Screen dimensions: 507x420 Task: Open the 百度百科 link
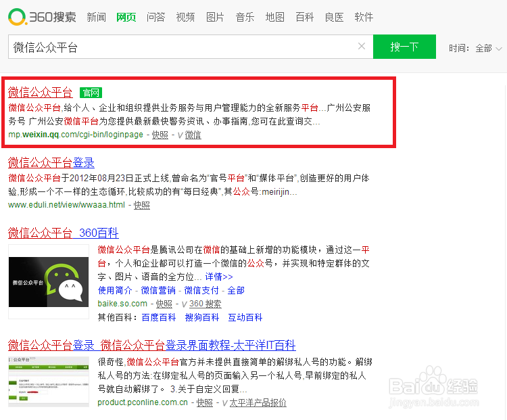pyautogui.click(x=159, y=317)
